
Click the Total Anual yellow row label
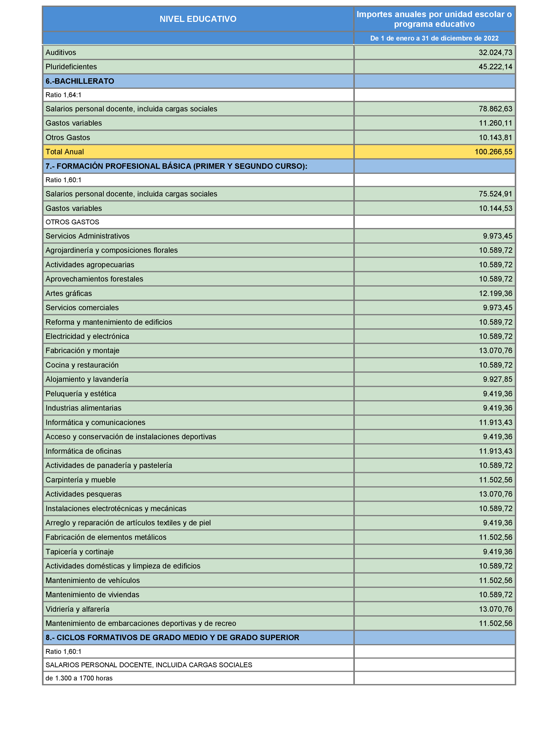point(65,152)
